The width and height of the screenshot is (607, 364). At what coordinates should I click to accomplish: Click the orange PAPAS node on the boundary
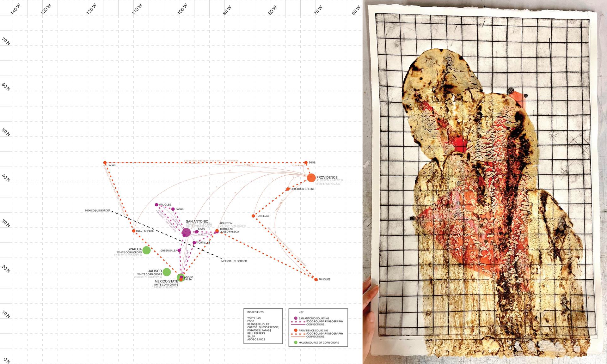tap(105, 163)
